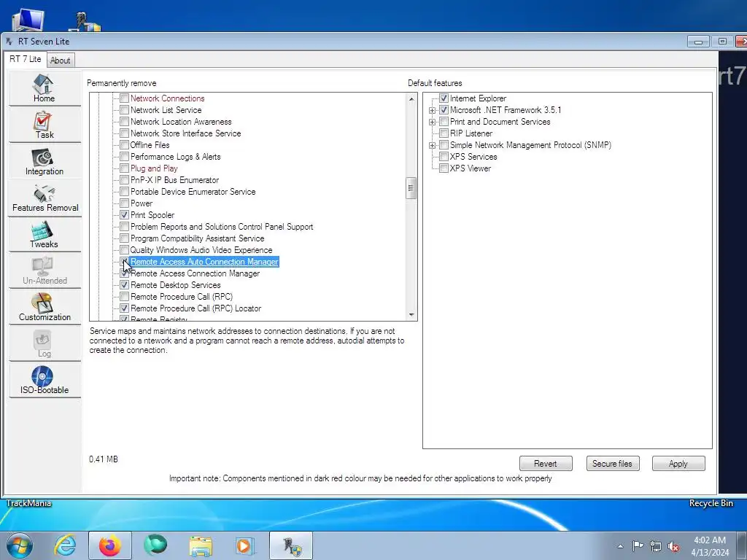Check the Offline Files checkbox
The width and height of the screenshot is (747, 560).
point(124,145)
